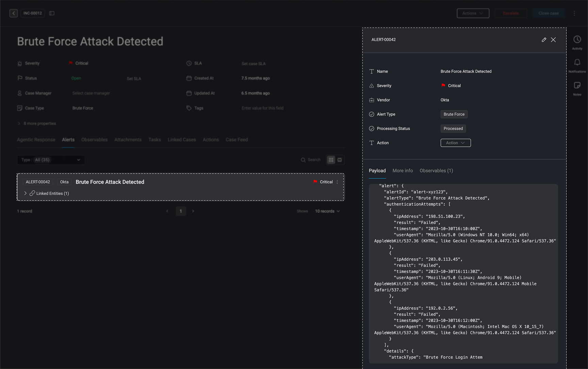The image size is (588, 369).
Task: Click the alert title Brute Force Attack Detected
Action: coord(110,182)
